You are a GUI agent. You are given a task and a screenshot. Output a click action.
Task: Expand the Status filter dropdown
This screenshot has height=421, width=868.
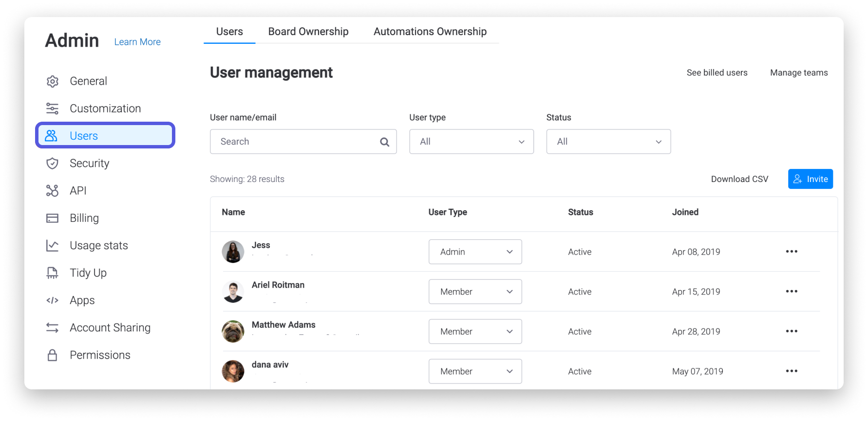pyautogui.click(x=608, y=142)
